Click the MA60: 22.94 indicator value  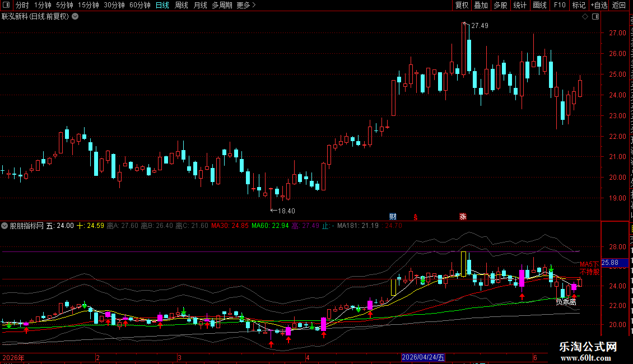pyautogui.click(x=270, y=226)
